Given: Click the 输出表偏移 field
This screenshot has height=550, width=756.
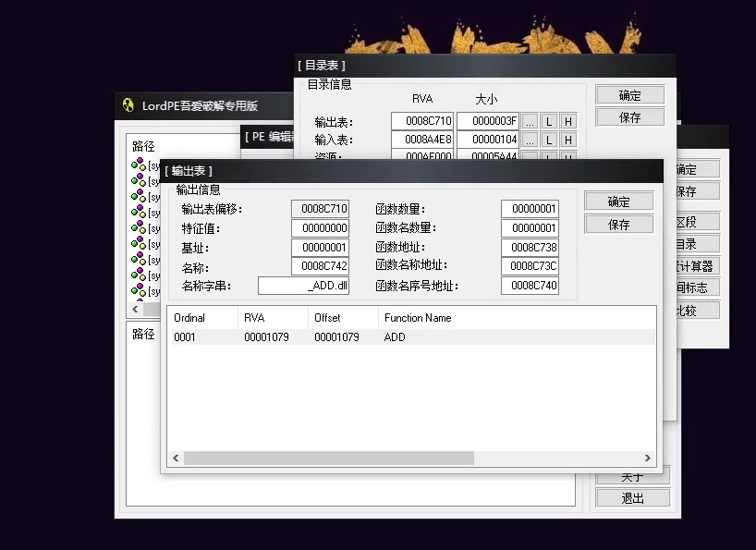Looking at the screenshot, I should [x=320, y=209].
